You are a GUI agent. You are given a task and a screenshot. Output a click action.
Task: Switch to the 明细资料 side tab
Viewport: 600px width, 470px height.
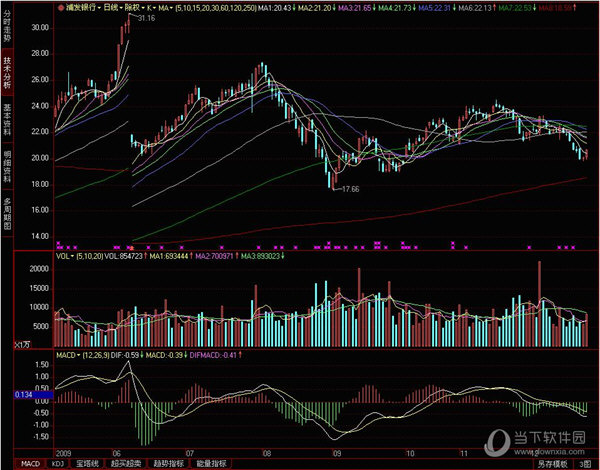(7, 166)
